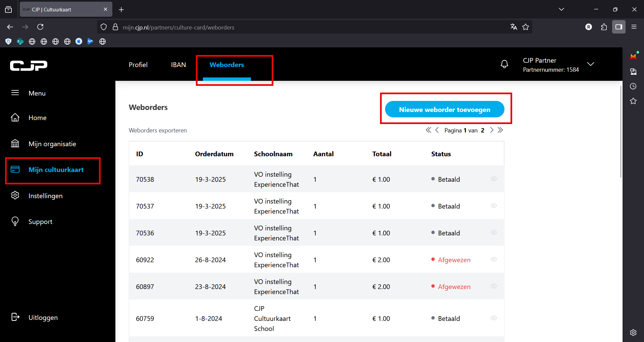
Task: Open sidebar history clock icon
Action: (633, 86)
